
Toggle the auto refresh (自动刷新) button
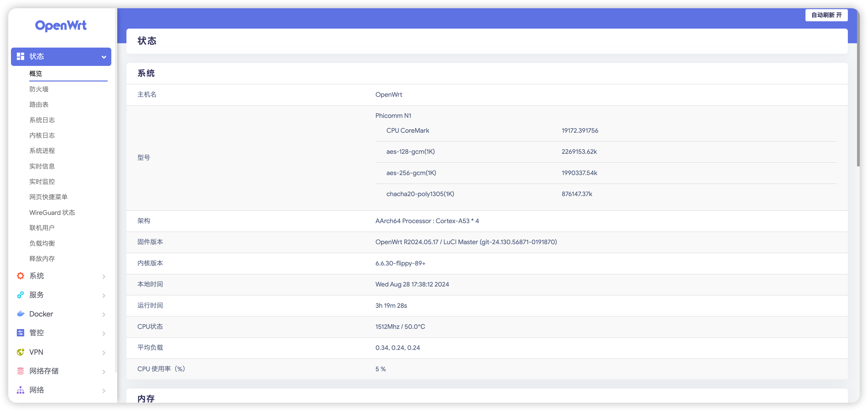point(826,15)
